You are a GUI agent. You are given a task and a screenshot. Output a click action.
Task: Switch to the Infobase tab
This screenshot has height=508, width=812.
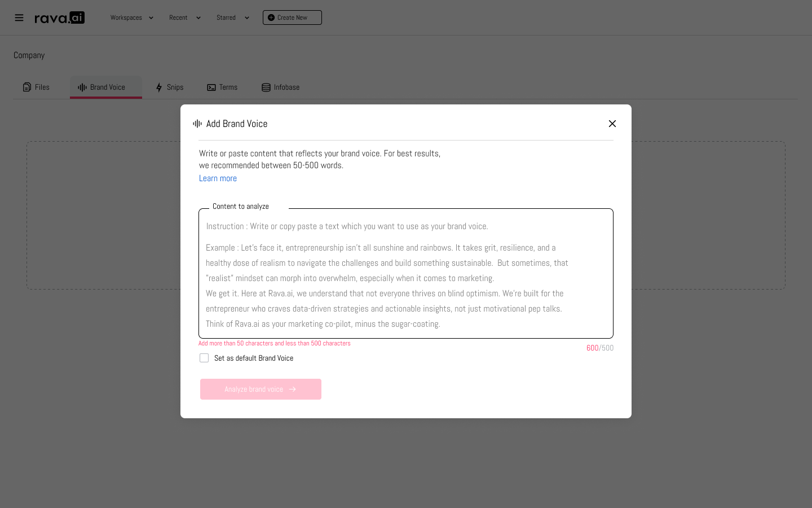point(286,87)
